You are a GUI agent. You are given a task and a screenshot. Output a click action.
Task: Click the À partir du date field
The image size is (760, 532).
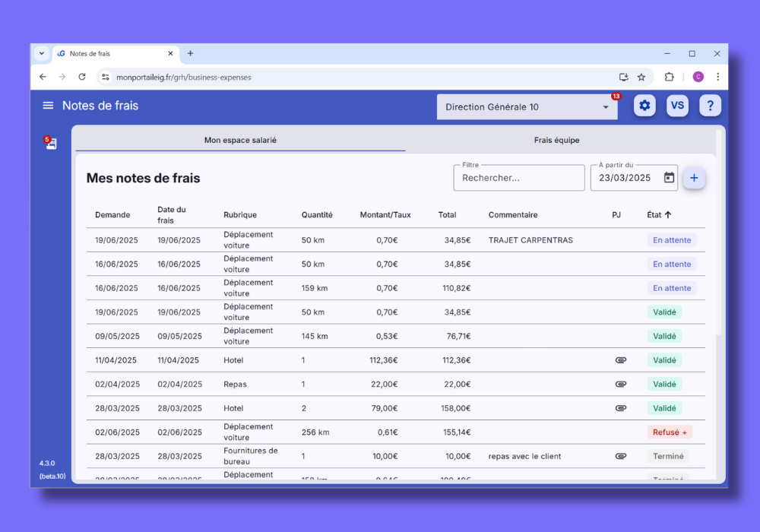pyautogui.click(x=634, y=178)
